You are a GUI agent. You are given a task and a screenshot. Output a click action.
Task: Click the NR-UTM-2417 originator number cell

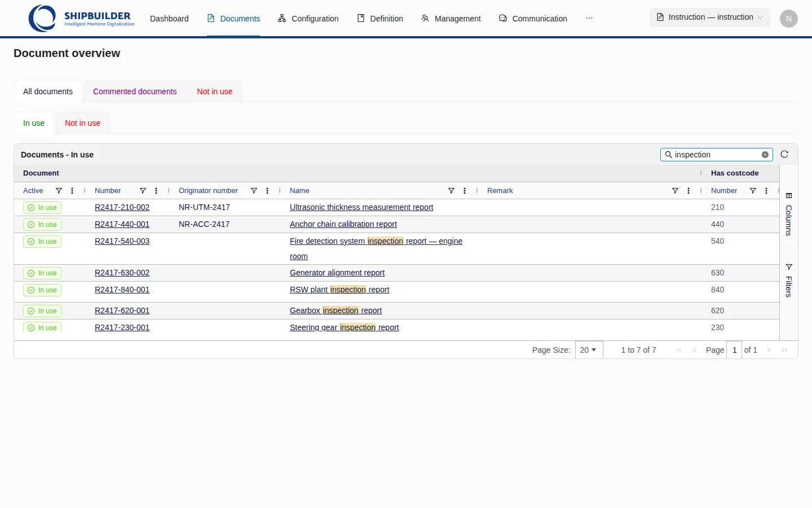tap(204, 207)
